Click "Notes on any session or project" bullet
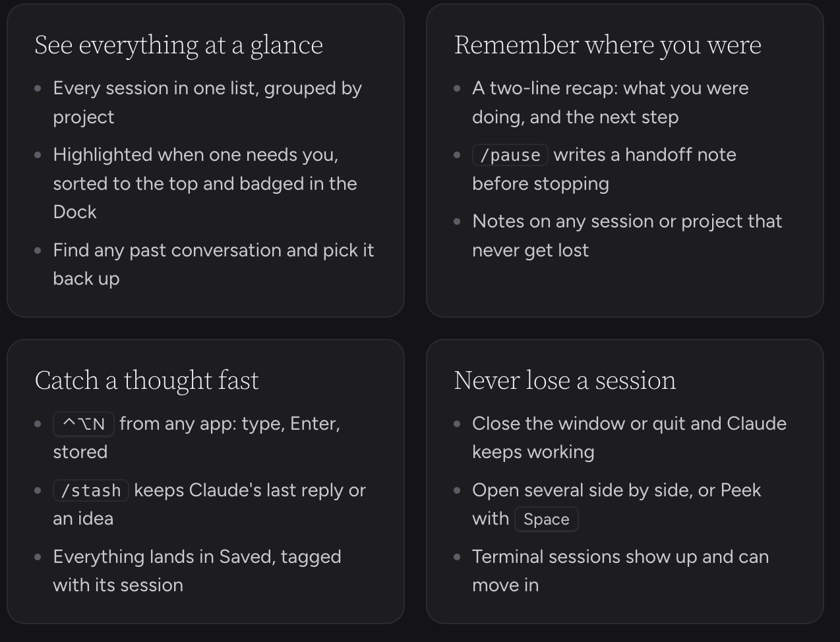The height and width of the screenshot is (642, 840). point(627,235)
